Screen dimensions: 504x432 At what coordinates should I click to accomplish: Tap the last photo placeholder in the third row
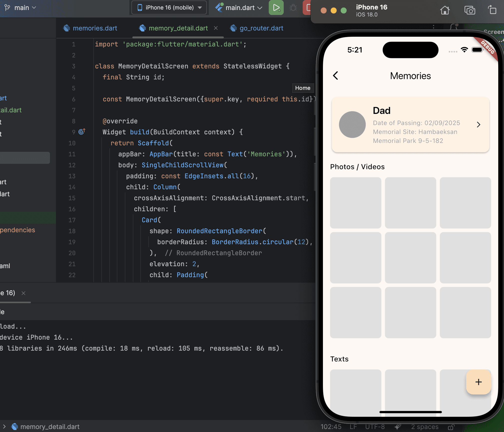(x=465, y=313)
